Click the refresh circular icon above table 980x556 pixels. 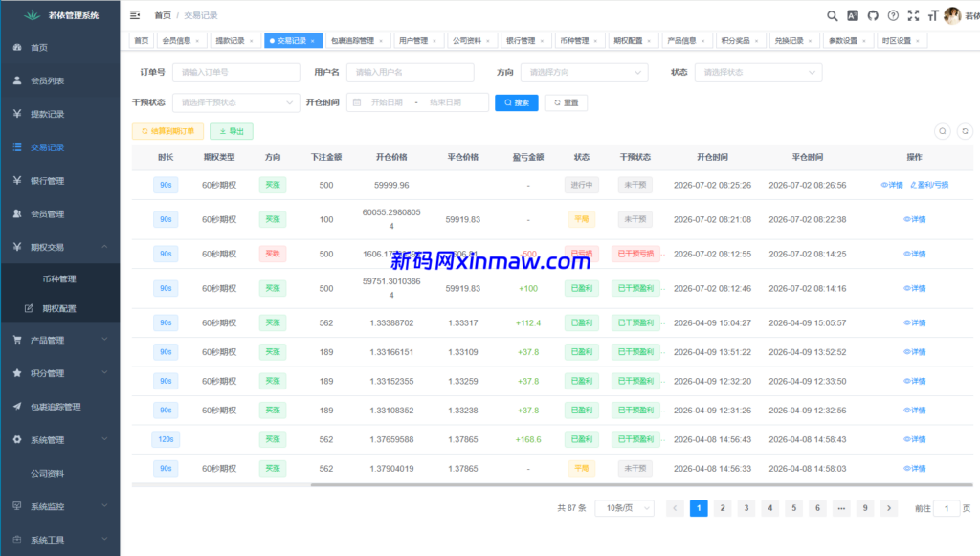tap(965, 131)
